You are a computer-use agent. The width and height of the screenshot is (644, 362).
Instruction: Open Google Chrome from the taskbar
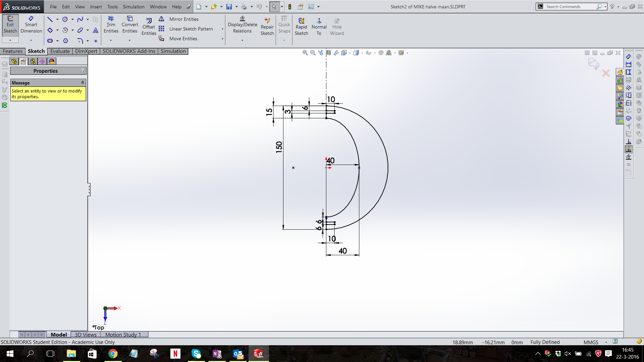(113, 354)
